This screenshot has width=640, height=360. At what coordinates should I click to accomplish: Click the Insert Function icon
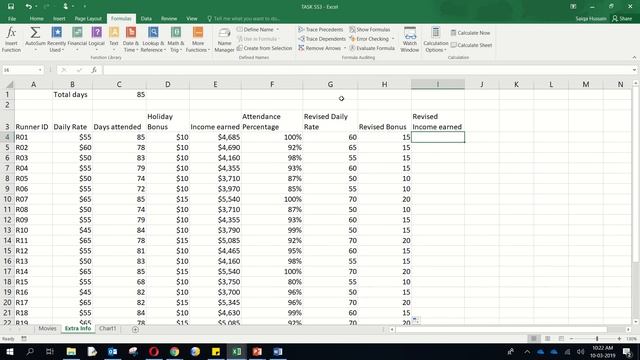[11, 39]
